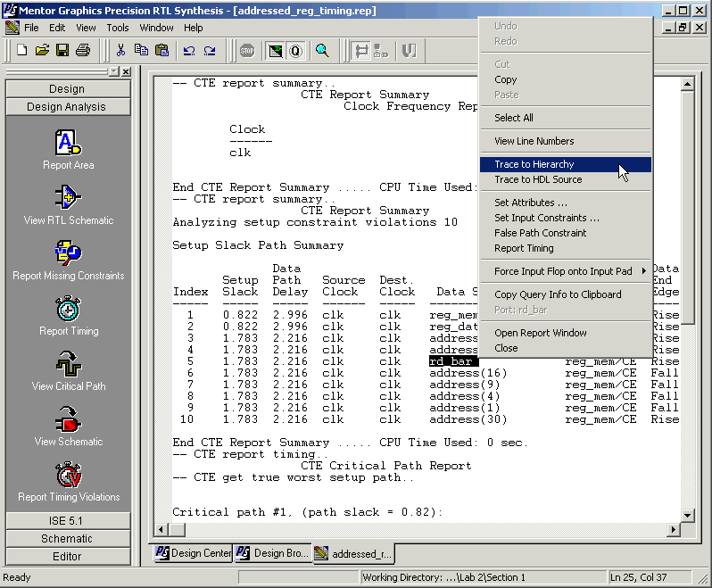Click the New file toolbar icon
The image size is (712, 588).
(21, 50)
